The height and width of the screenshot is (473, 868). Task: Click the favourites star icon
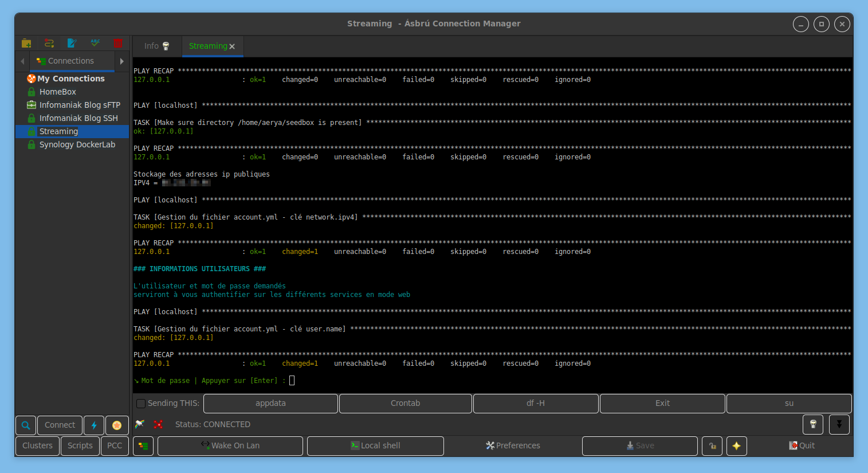[117, 425]
